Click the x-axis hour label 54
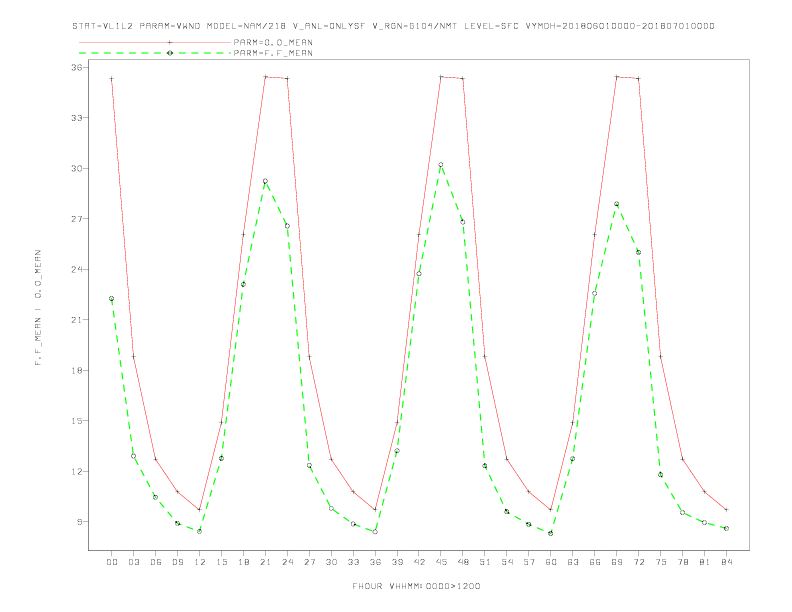The width and height of the screenshot is (792, 612). (x=507, y=562)
